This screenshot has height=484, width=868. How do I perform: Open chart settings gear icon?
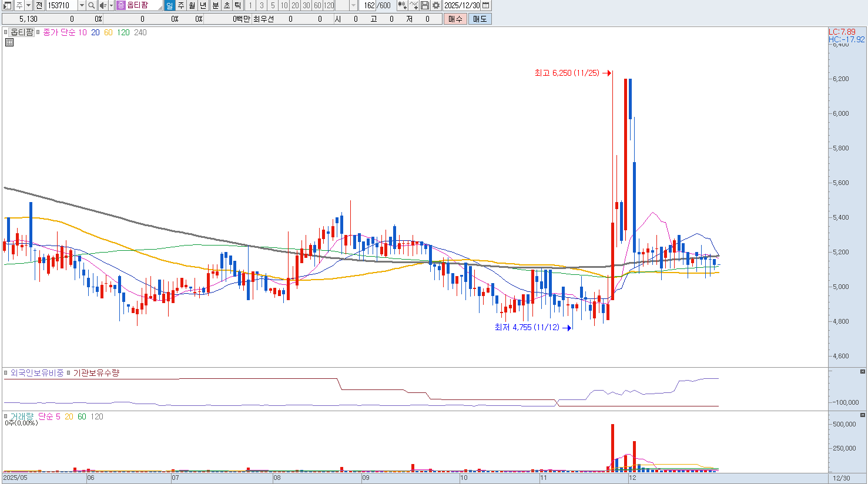click(435, 5)
